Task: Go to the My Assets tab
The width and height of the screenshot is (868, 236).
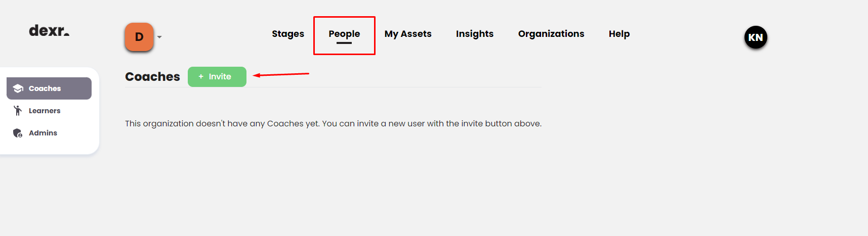Action: [408, 34]
